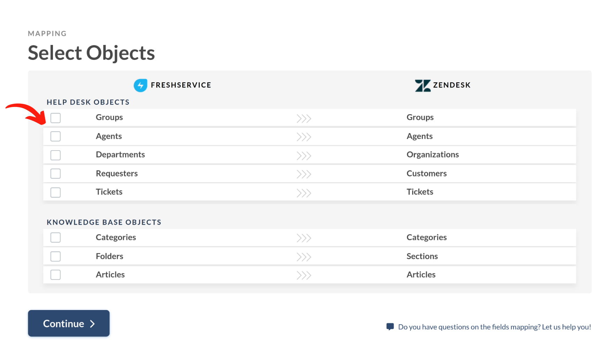Viewport: 615px width, 364px height.
Task: Enable the Folders checkbox
Action: 55,256
